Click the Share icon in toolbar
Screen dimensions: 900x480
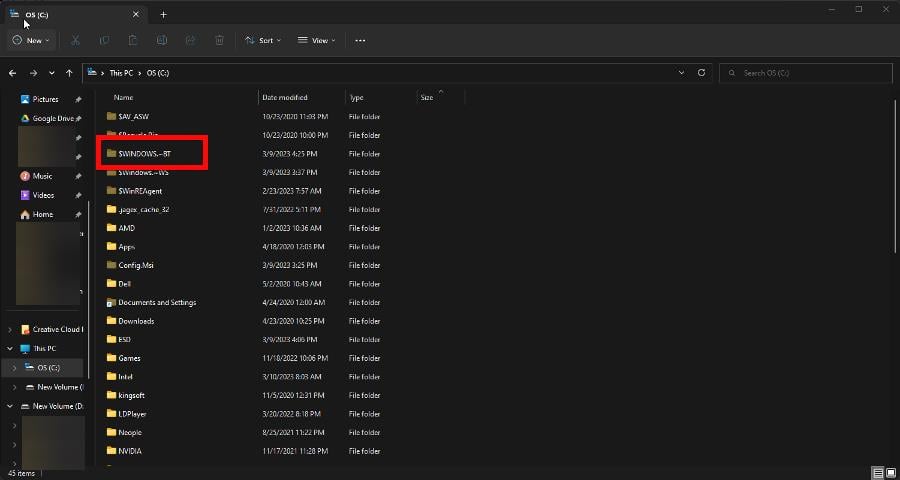click(x=191, y=40)
